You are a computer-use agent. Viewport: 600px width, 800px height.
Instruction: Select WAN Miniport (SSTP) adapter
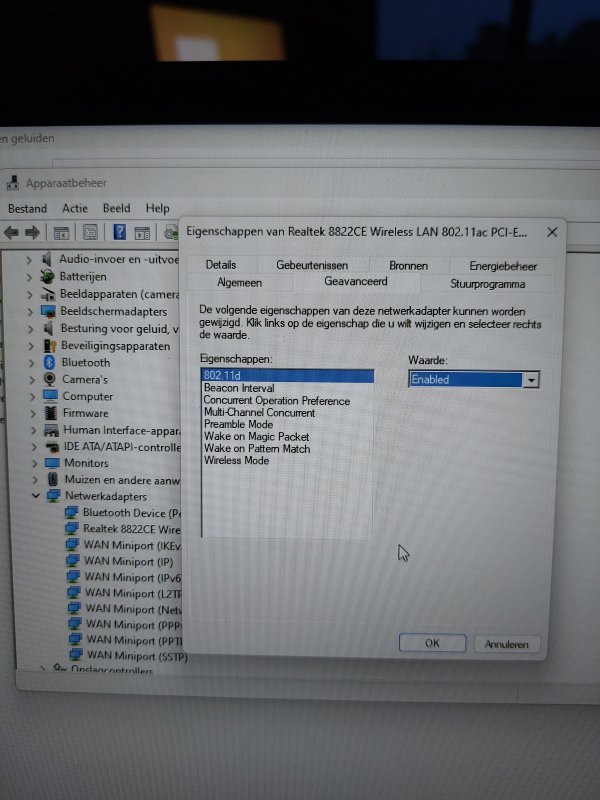(x=135, y=656)
